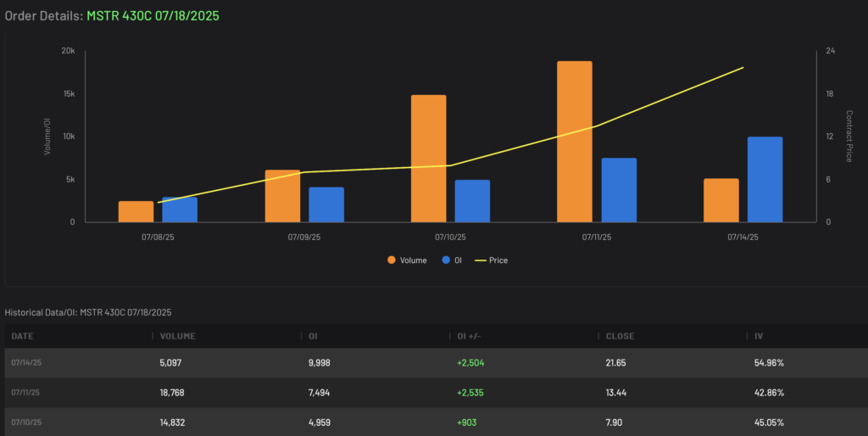The image size is (868, 436).
Task: Select the 07/11/25 orange volume bar
Action: click(x=575, y=142)
